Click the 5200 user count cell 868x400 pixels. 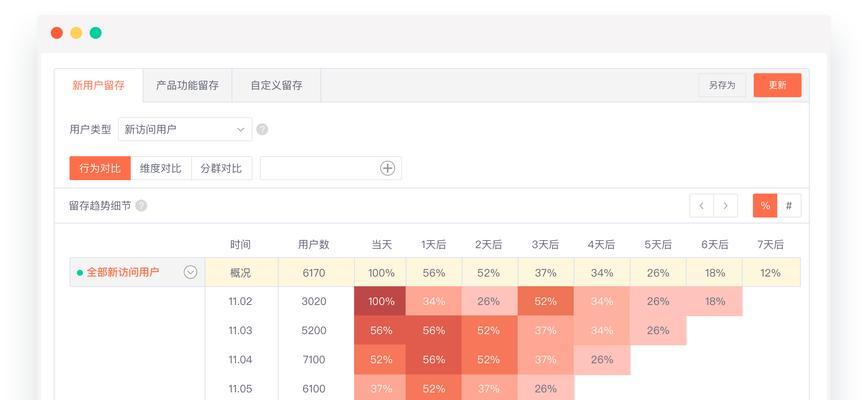pos(314,330)
